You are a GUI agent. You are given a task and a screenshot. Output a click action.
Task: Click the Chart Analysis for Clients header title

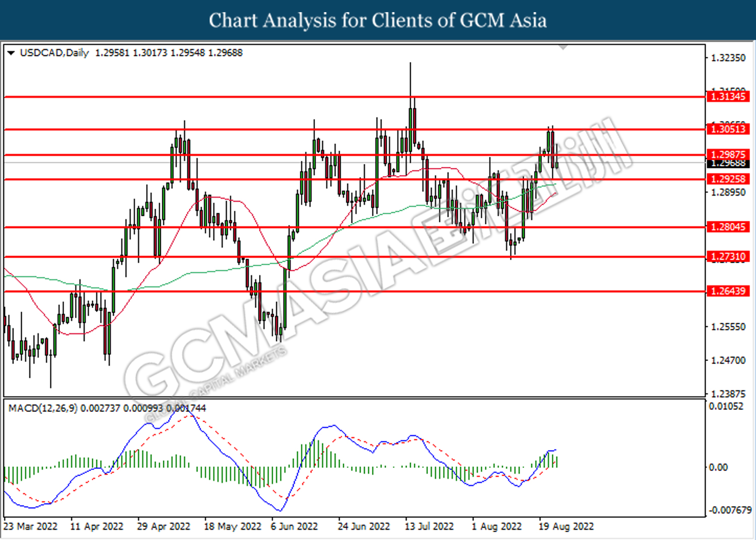pos(378,21)
